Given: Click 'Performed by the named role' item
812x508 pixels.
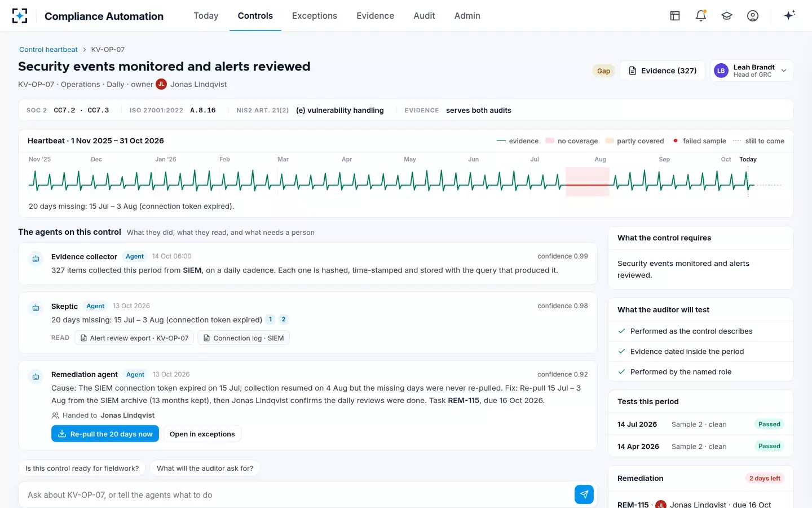Looking at the screenshot, I should [x=701, y=372].
